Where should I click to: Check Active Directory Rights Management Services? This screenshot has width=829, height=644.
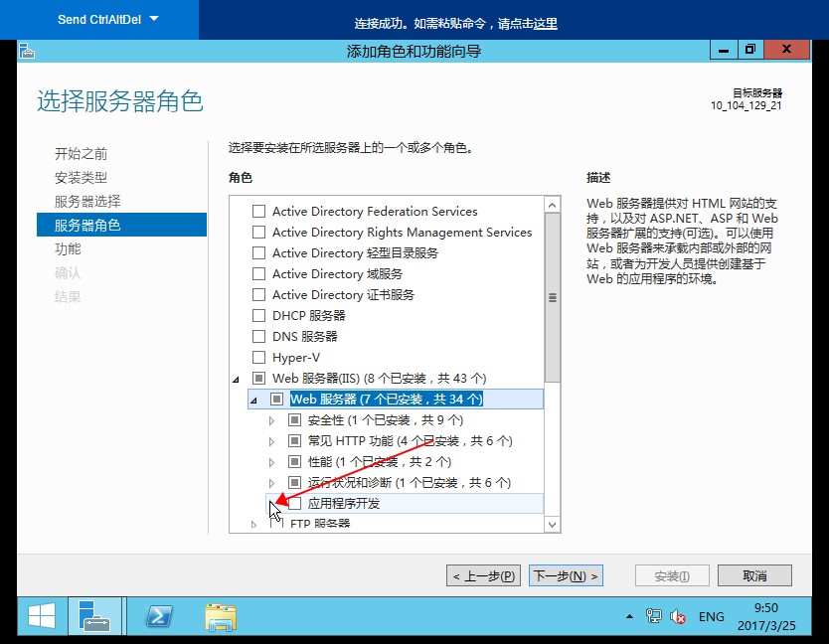coord(259,233)
